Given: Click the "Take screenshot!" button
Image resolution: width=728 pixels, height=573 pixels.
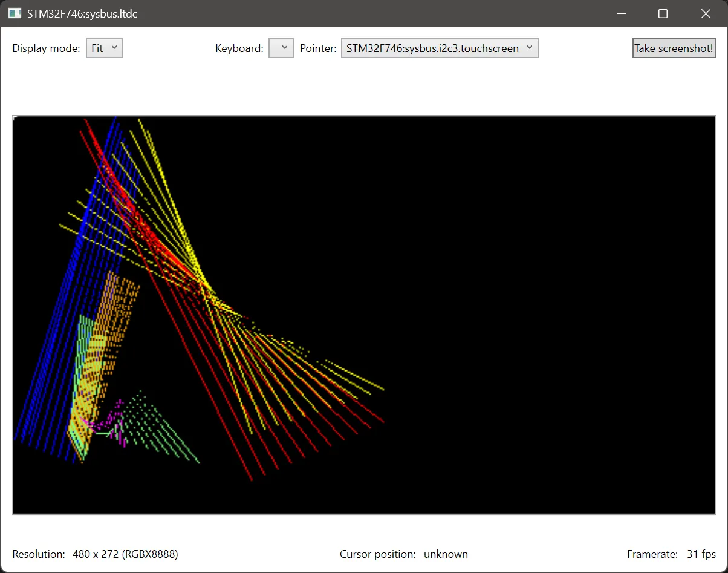Looking at the screenshot, I should point(673,48).
